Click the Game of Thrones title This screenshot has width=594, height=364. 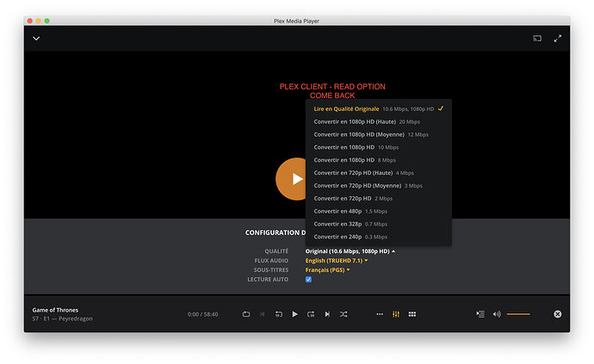(55, 310)
